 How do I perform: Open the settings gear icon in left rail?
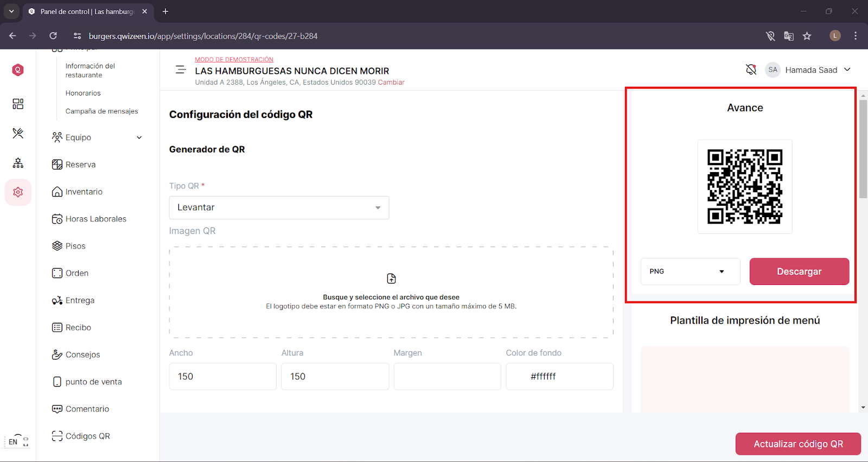point(18,192)
